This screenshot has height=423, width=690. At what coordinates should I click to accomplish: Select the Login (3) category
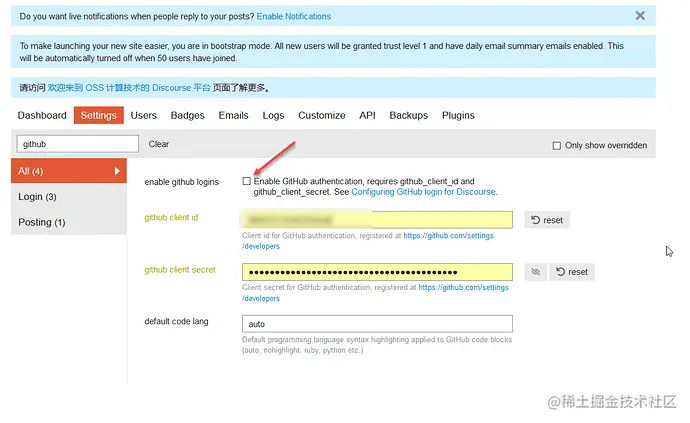69,197
